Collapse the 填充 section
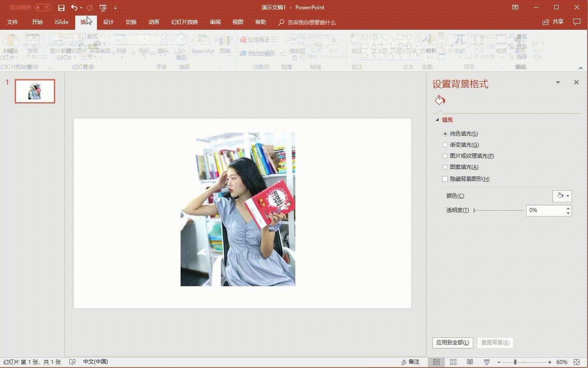 coord(437,120)
